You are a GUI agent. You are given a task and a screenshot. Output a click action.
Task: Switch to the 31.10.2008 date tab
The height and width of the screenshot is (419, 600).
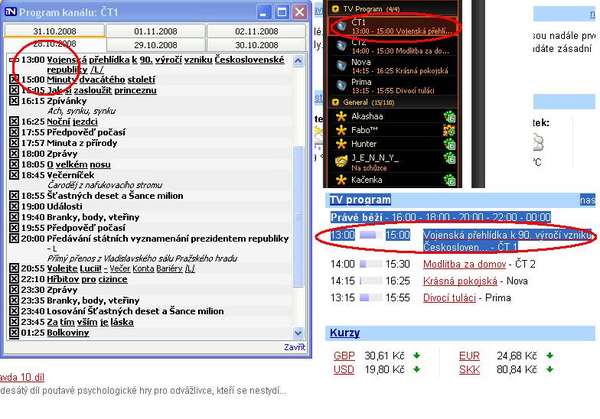tap(54, 31)
